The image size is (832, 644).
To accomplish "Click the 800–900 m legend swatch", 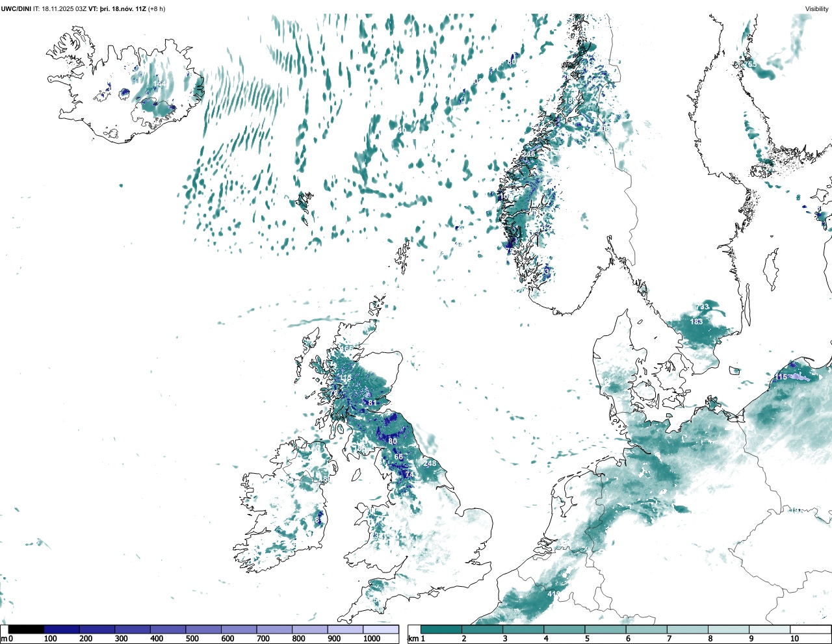I will click(310, 629).
